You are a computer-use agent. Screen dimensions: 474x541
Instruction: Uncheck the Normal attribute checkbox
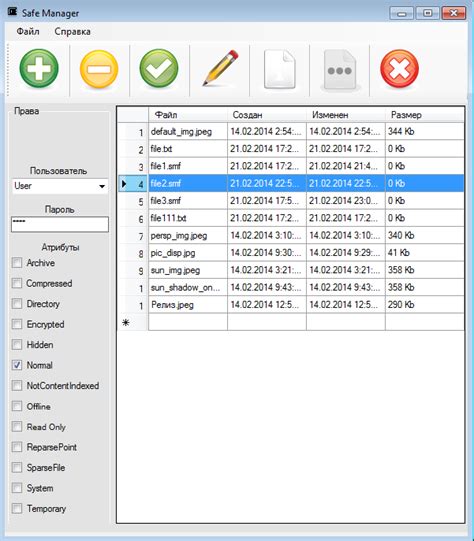[17, 365]
